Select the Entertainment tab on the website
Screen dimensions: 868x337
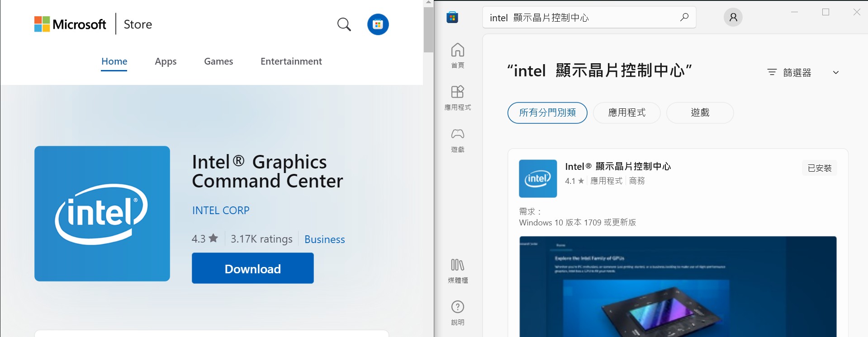pyautogui.click(x=291, y=61)
